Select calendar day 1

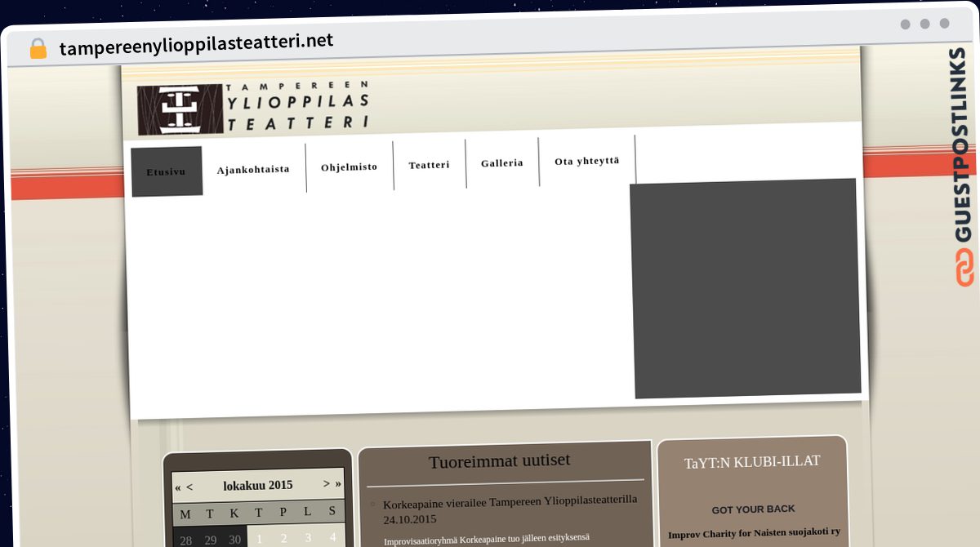[259, 538]
